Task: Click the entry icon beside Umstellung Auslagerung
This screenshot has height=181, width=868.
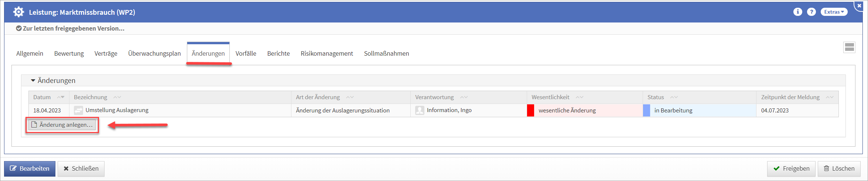Action: [78, 110]
